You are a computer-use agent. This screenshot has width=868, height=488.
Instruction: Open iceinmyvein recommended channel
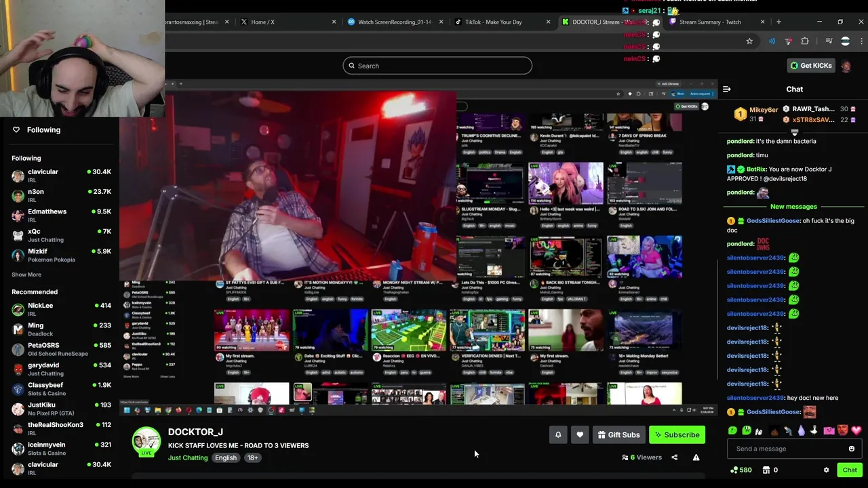coord(61,449)
